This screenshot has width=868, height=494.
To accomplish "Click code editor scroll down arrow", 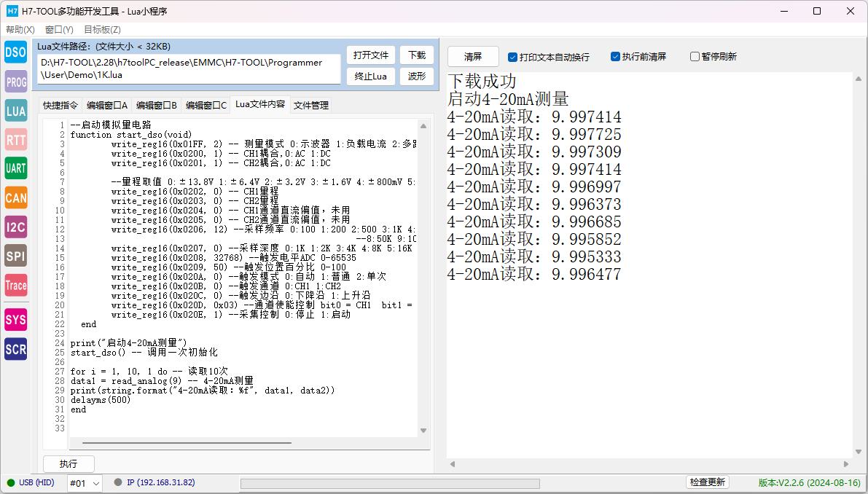I will pos(423,431).
